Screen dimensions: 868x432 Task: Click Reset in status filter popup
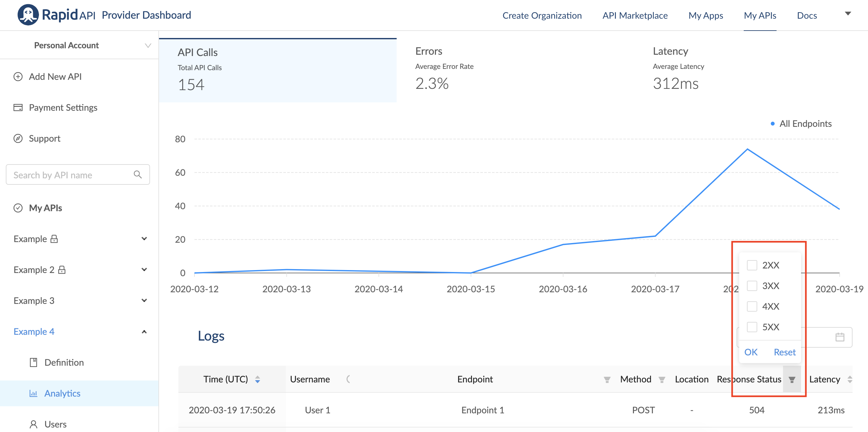[784, 352]
